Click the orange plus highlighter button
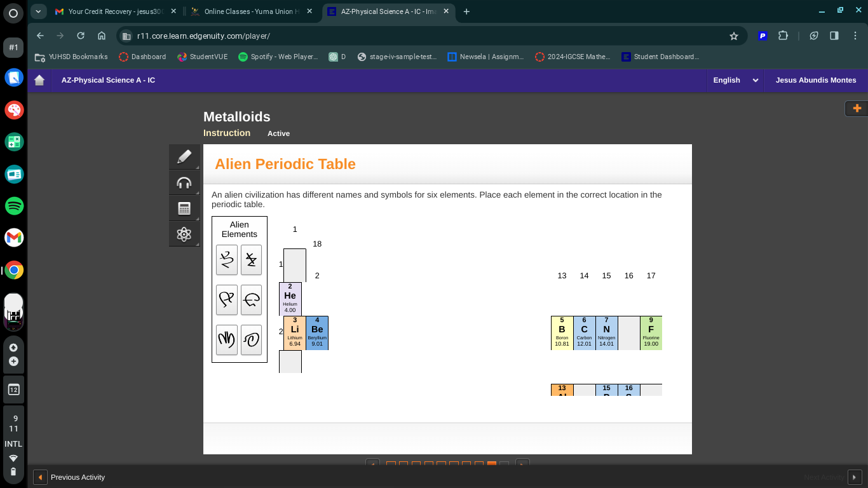 click(x=857, y=108)
